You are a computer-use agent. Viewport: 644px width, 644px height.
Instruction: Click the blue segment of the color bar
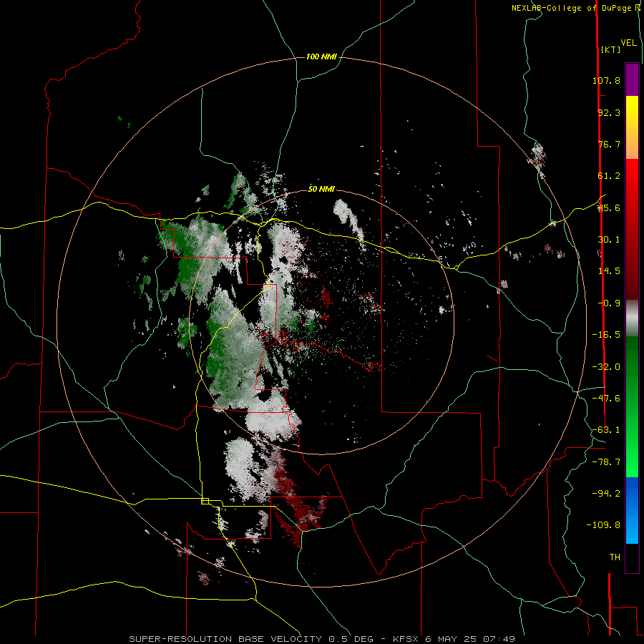click(632, 510)
